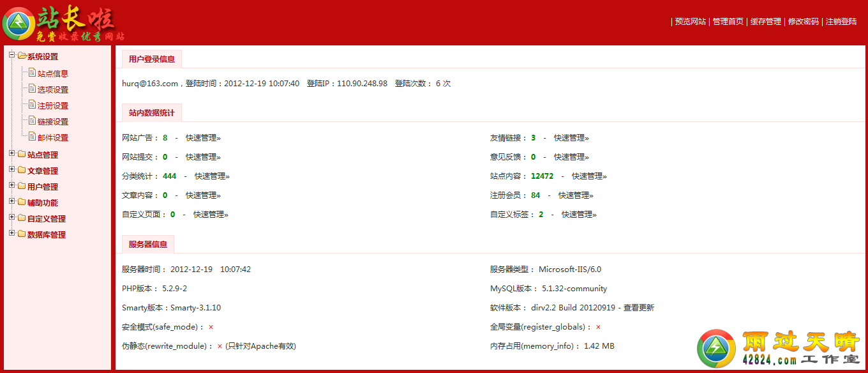Click the page icon beside 邮件设置

click(32, 137)
